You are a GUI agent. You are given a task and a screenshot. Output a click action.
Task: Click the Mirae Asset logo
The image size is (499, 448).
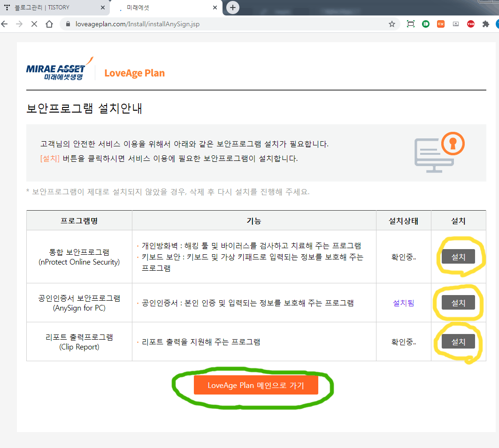pyautogui.click(x=60, y=69)
